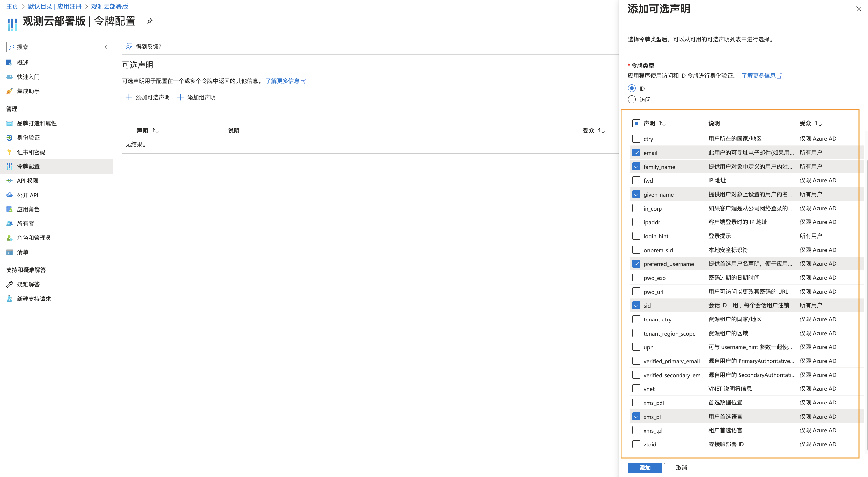The width and height of the screenshot is (868, 477).
Task: Uncheck the preferred_username claim checkbox
Action: tap(636, 264)
